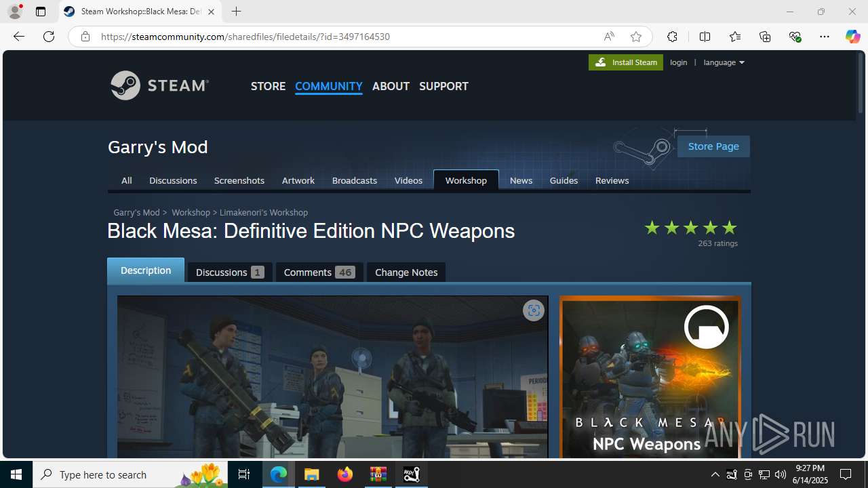Open the tab actions menu icon
This screenshot has height=488, width=868.
[41, 12]
